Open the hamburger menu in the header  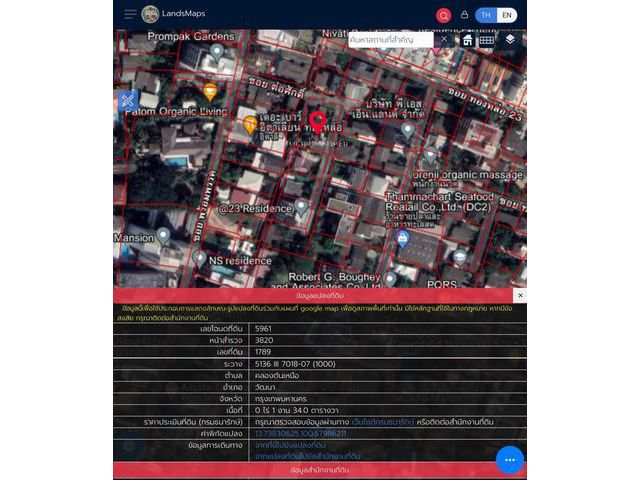pos(130,14)
